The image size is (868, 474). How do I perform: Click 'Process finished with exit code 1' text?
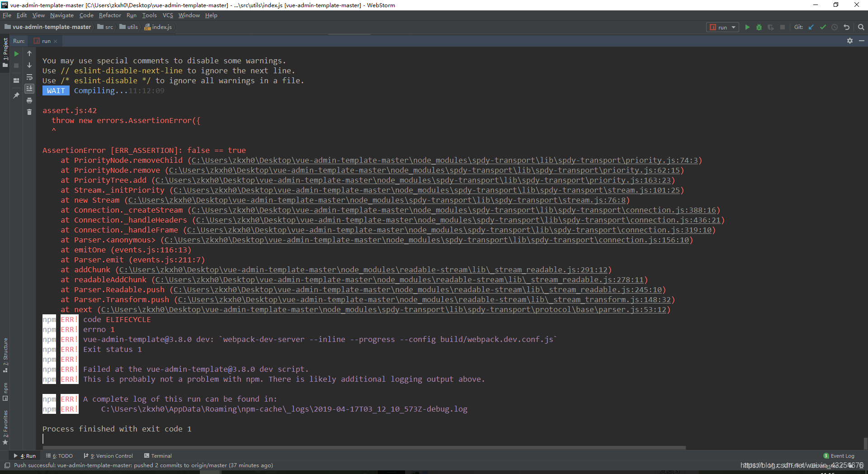pyautogui.click(x=117, y=429)
